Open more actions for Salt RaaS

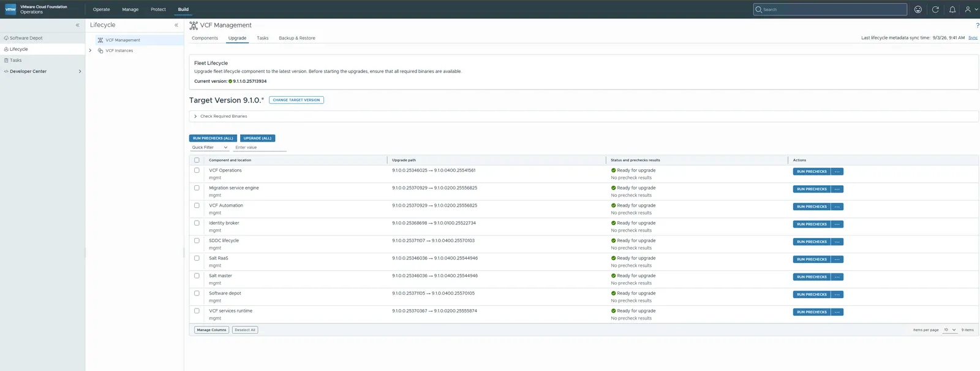coord(837,259)
